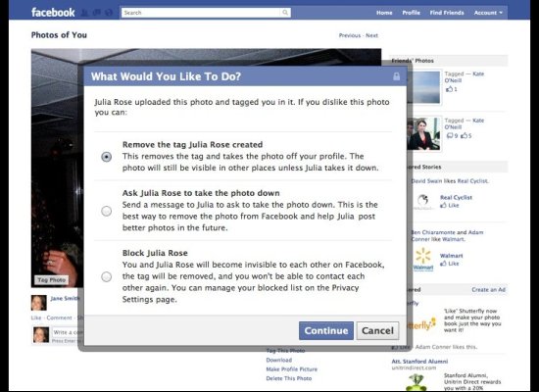Image resolution: width=539 pixels, height=392 pixels.
Task: Click the Create an Ad link
Action: click(x=488, y=290)
